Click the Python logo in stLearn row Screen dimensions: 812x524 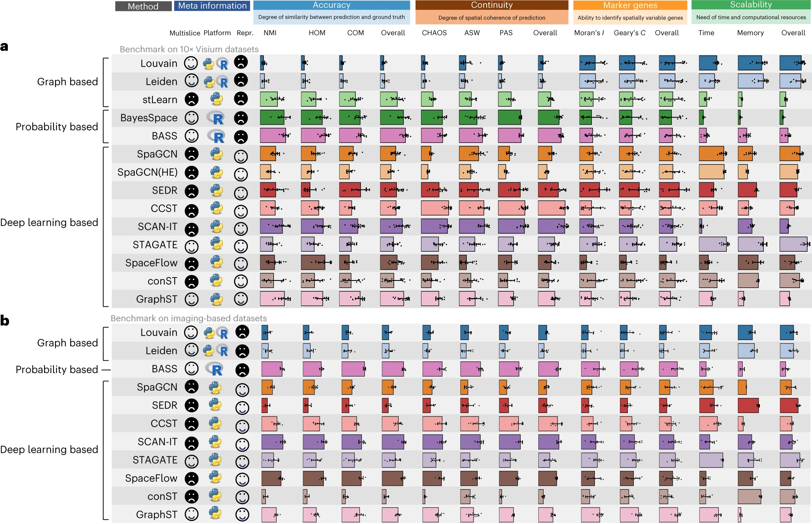click(216, 99)
